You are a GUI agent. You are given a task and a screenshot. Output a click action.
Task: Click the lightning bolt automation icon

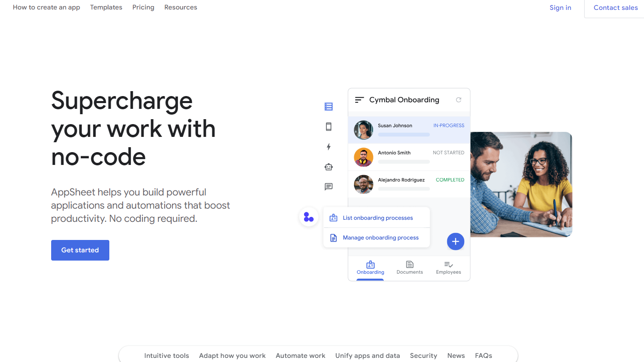[x=328, y=147]
